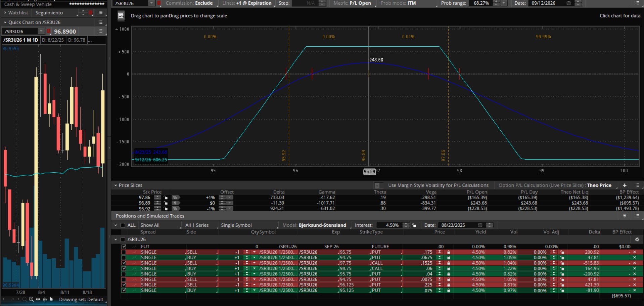644x306 pixels.
Task: Uncheck the FUT /SR3U26 future row checkbox
Action: pos(124,247)
